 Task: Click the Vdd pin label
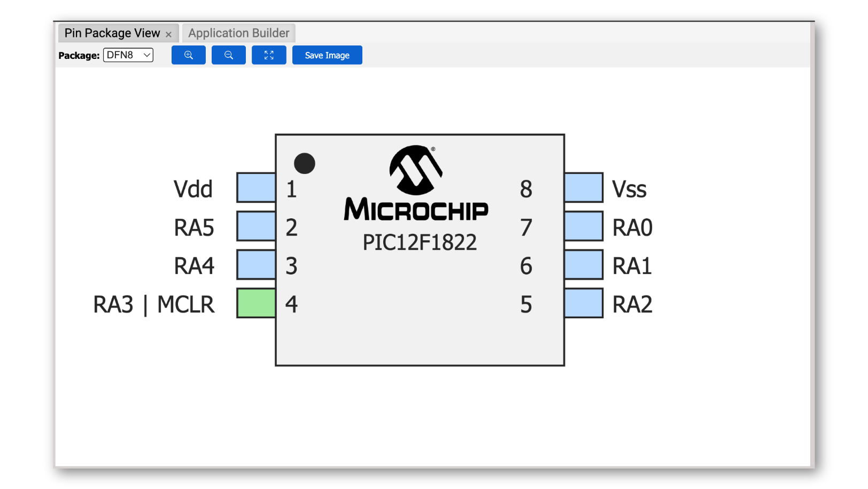coord(193,189)
